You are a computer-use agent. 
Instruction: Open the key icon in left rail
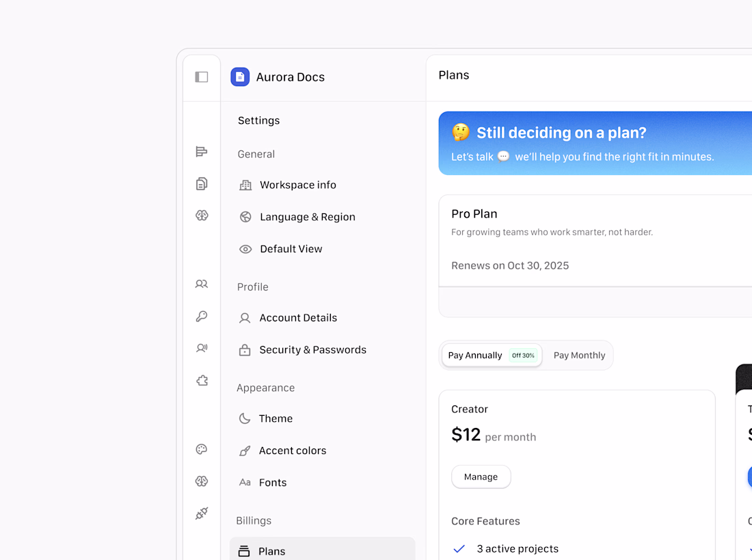point(202,316)
